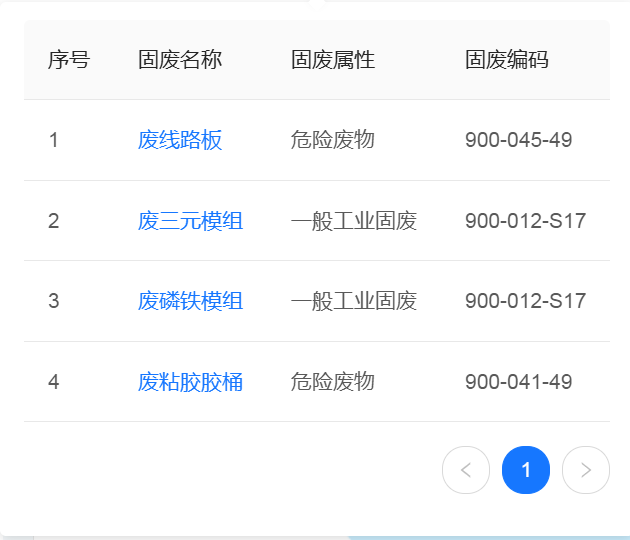Image resolution: width=630 pixels, height=540 pixels.
Task: Click the 固废编码 column header
Action: [507, 60]
